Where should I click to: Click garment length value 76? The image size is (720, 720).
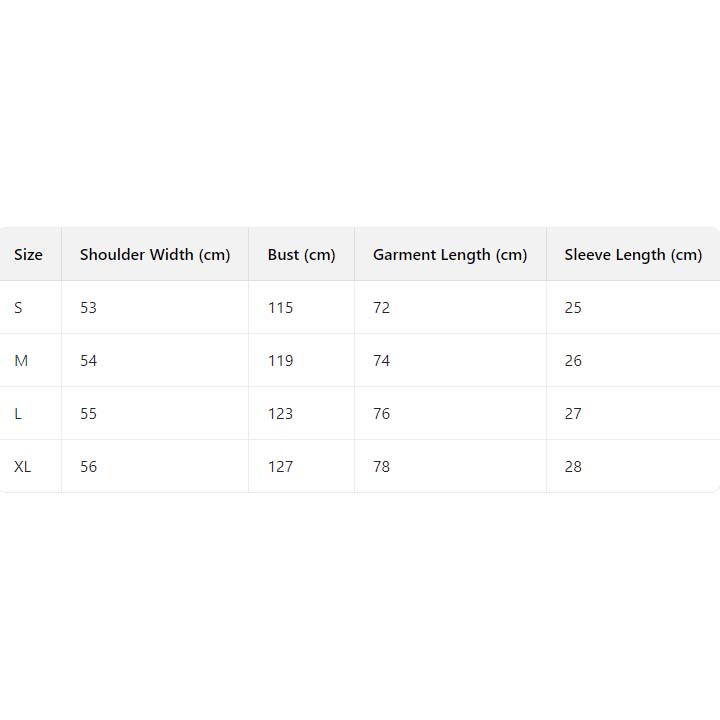(x=381, y=413)
